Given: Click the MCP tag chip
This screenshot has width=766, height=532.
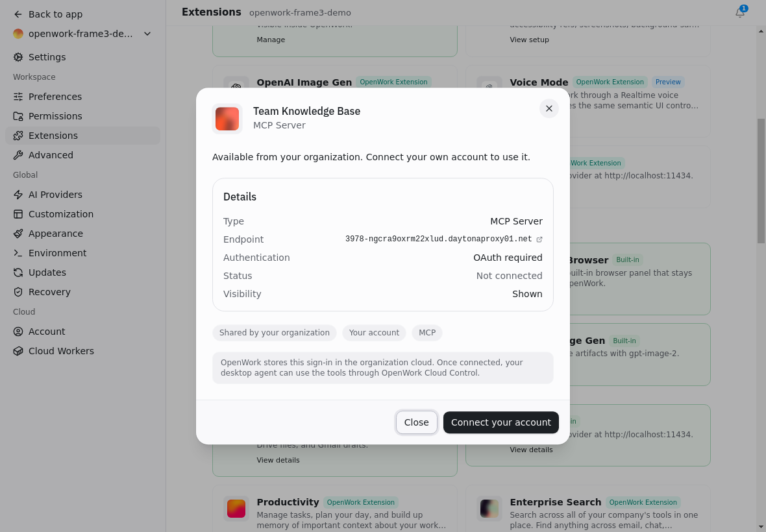Looking at the screenshot, I should [427, 333].
